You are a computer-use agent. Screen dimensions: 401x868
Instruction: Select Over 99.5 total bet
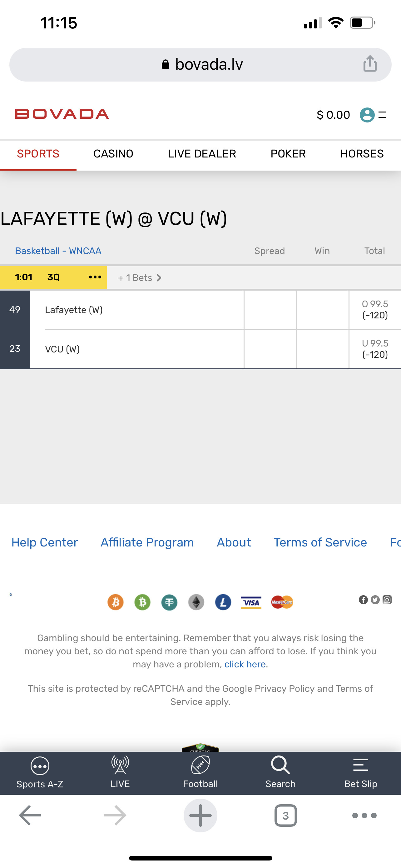click(x=375, y=310)
